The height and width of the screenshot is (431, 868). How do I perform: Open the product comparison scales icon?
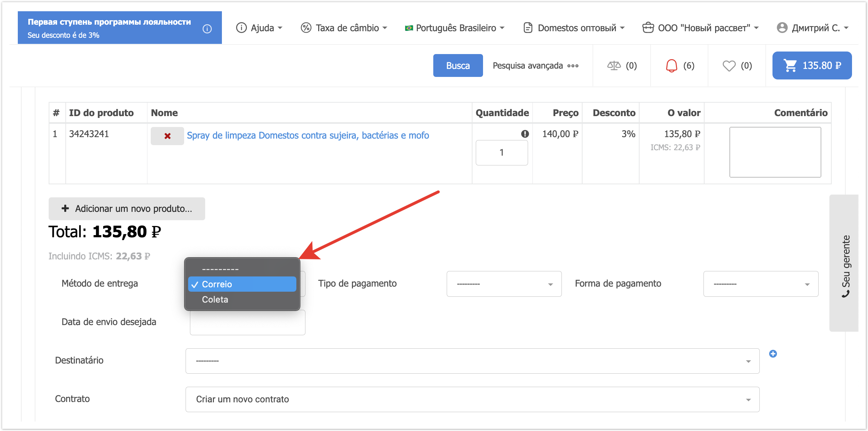(x=614, y=66)
